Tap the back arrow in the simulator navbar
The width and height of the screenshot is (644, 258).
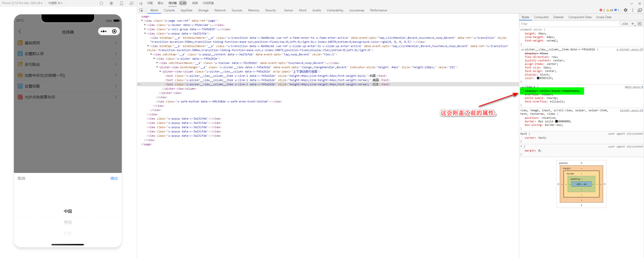20,32
